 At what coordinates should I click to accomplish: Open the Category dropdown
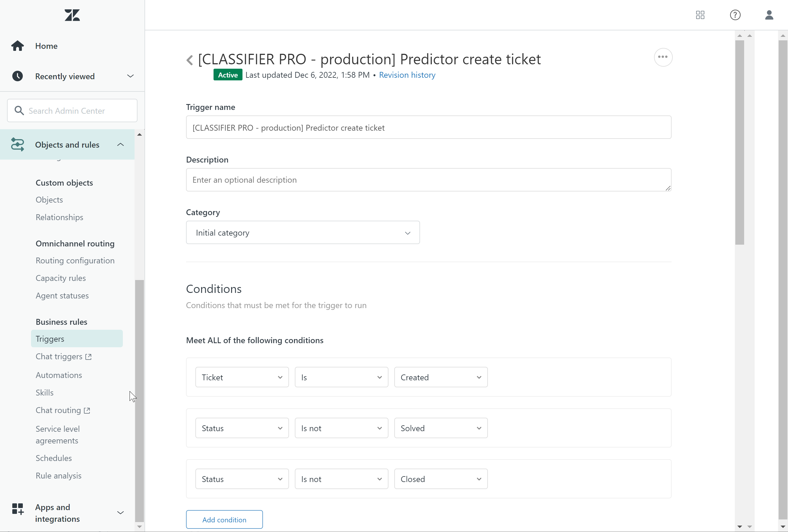coord(302,232)
